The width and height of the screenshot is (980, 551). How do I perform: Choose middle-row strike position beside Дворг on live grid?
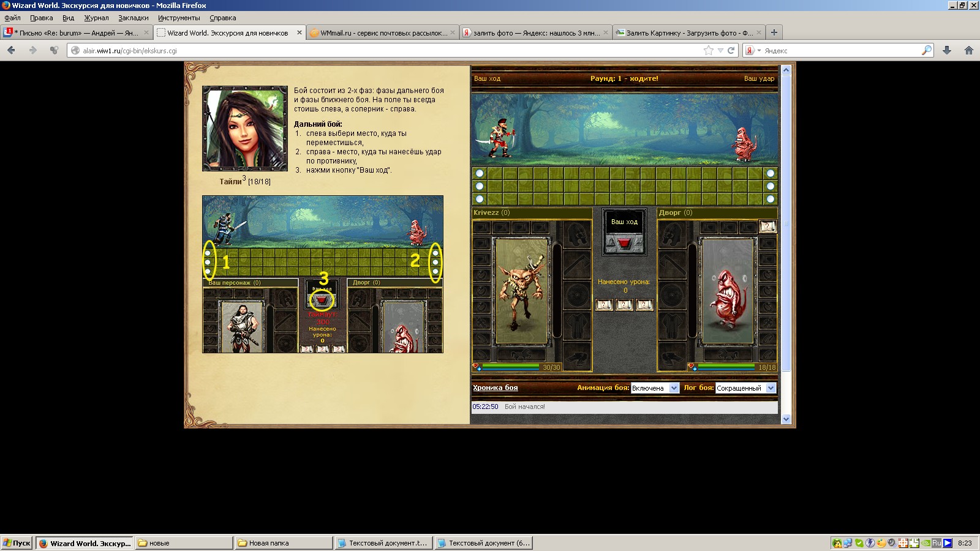771,186
